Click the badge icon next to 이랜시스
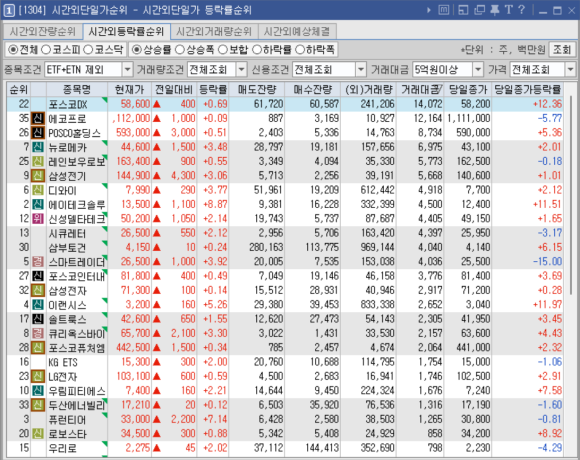 point(38,305)
